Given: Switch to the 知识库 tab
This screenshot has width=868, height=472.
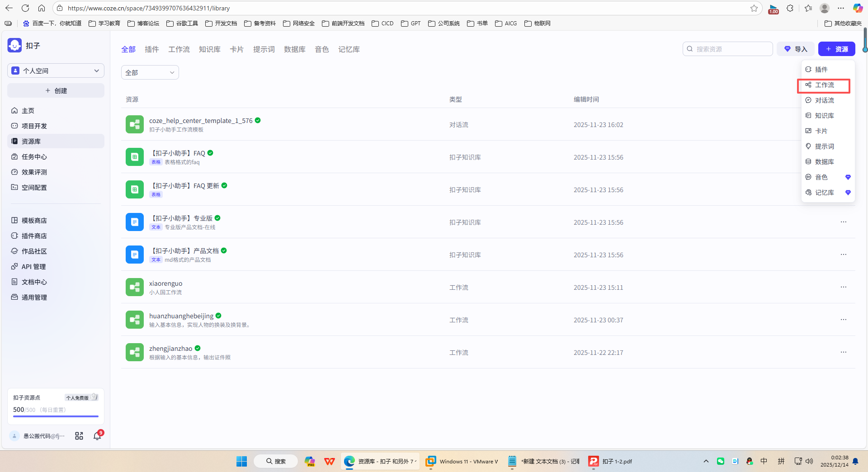Looking at the screenshot, I should 210,49.
